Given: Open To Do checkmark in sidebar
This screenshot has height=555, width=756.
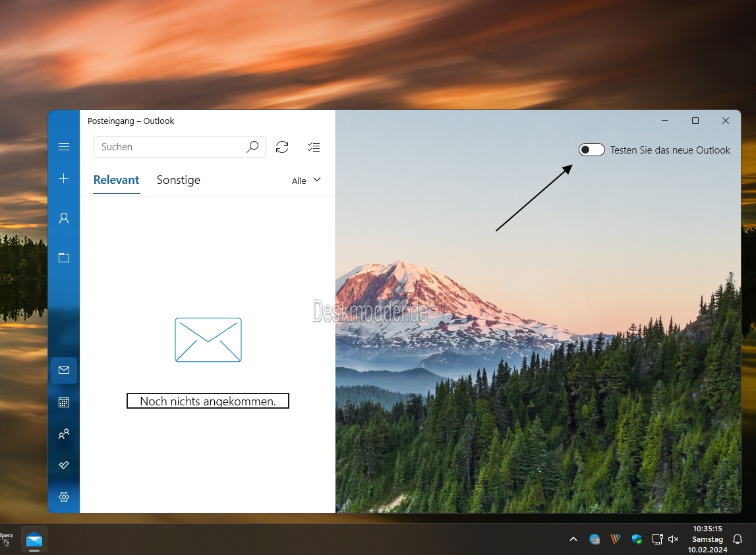Looking at the screenshot, I should tap(64, 465).
